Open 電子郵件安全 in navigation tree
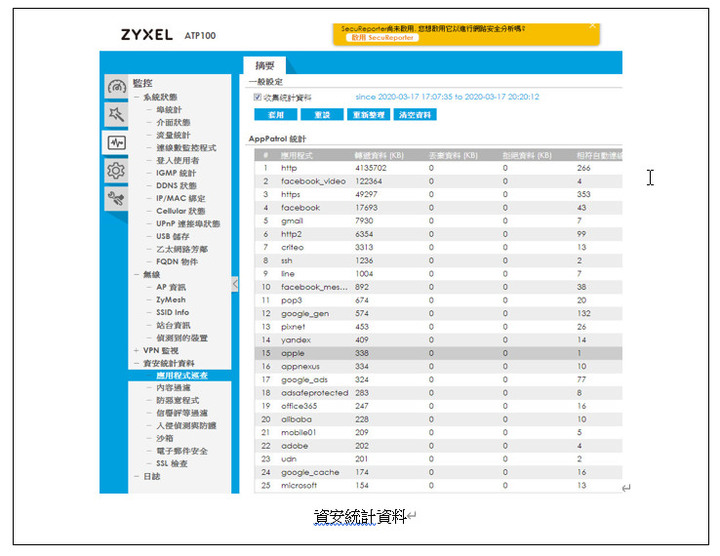 pyautogui.click(x=182, y=451)
